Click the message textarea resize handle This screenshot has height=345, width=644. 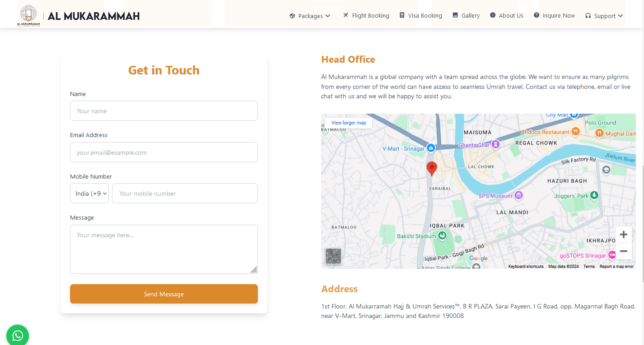click(x=254, y=270)
